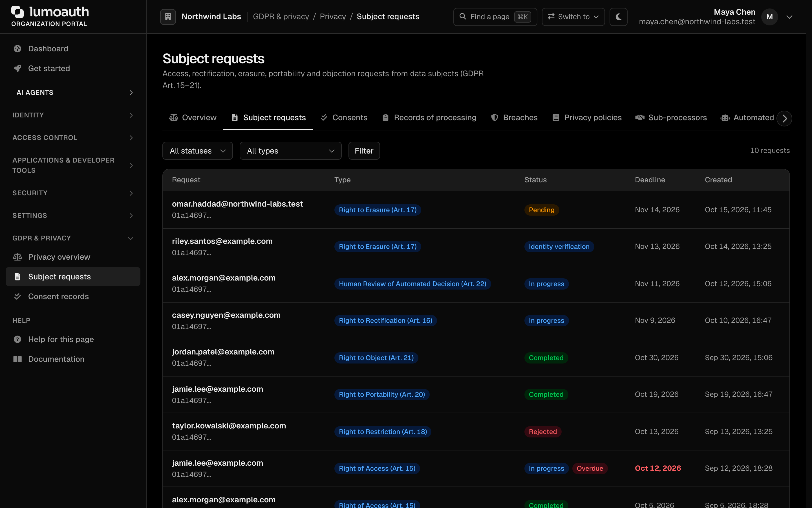The image size is (812, 508).
Task: Click the Consent records checkmark icon
Action: tap(17, 296)
